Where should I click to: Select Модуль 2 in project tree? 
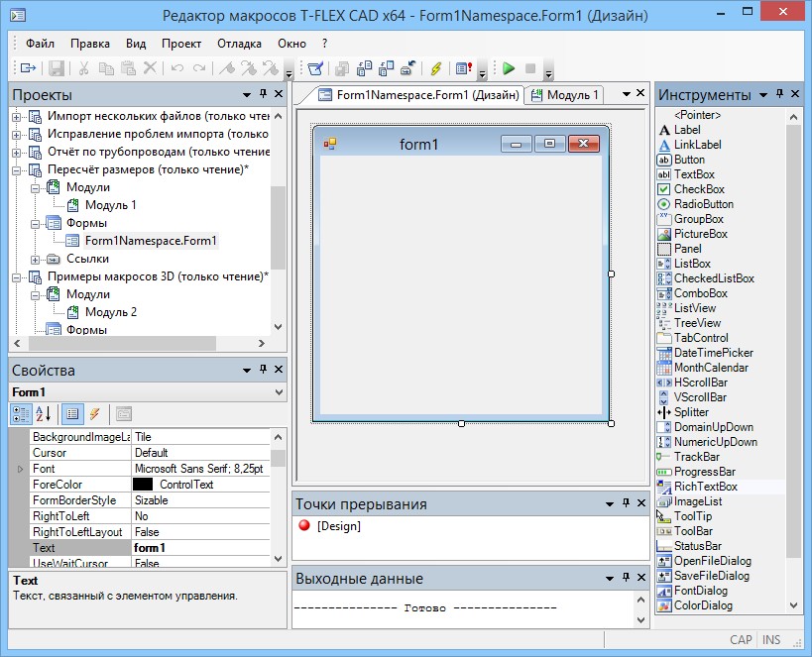111,312
